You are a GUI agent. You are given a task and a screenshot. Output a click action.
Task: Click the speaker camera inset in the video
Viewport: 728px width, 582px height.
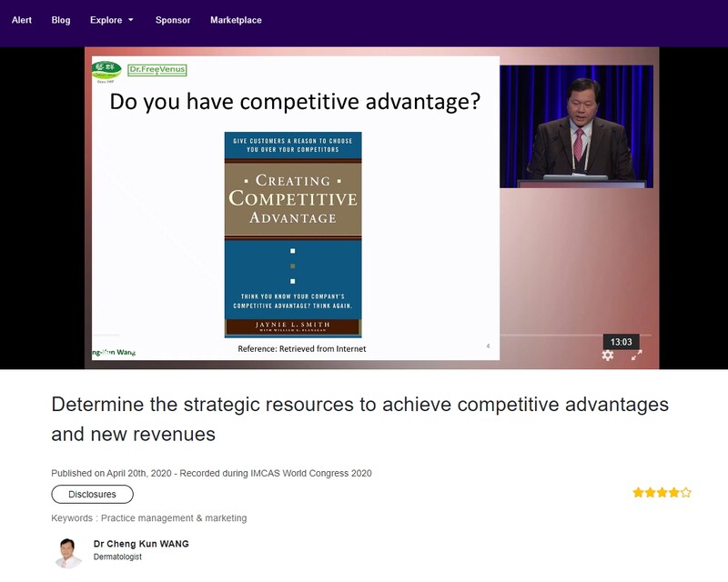[576, 126]
